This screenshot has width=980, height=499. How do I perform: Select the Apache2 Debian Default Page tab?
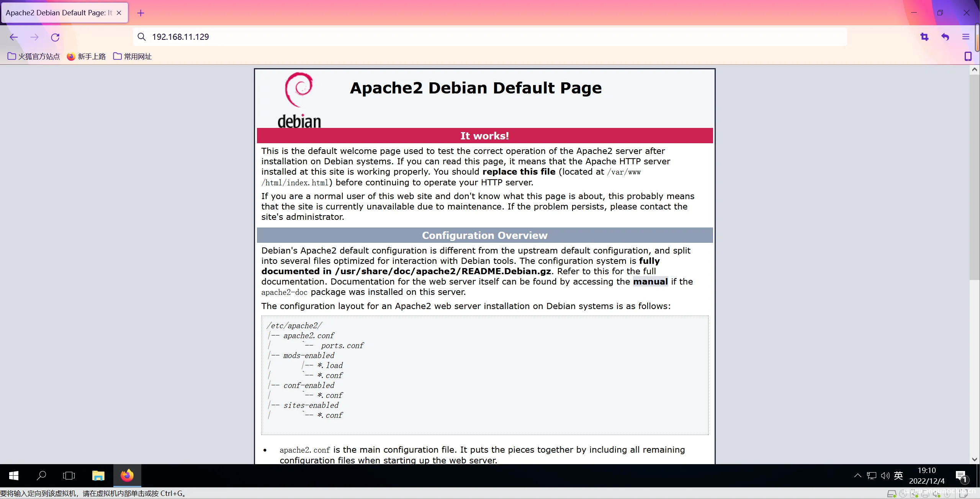(x=58, y=13)
